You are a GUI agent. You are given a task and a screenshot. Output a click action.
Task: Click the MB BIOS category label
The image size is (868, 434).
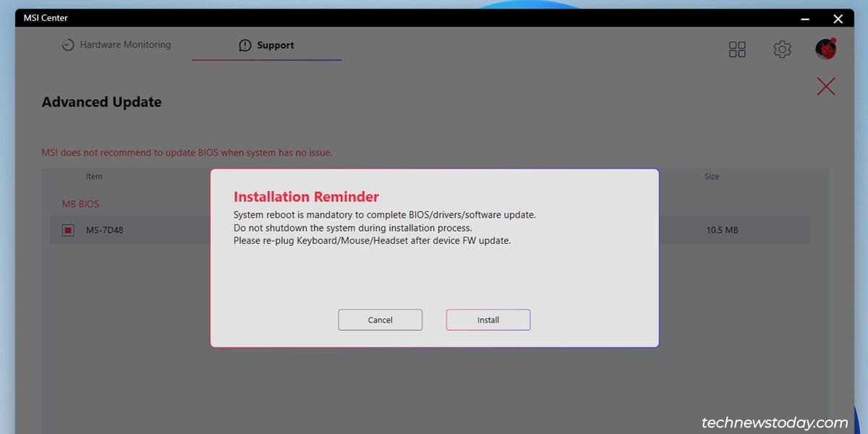point(80,204)
